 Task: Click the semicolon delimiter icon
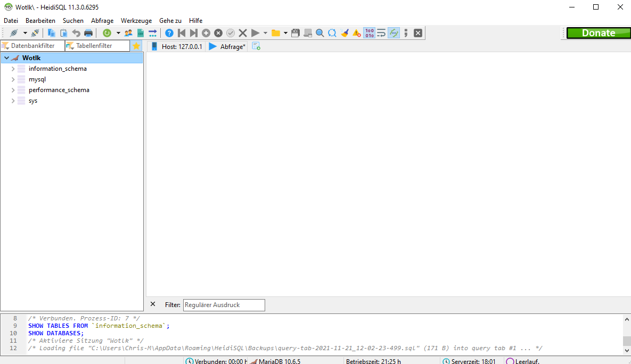click(406, 33)
